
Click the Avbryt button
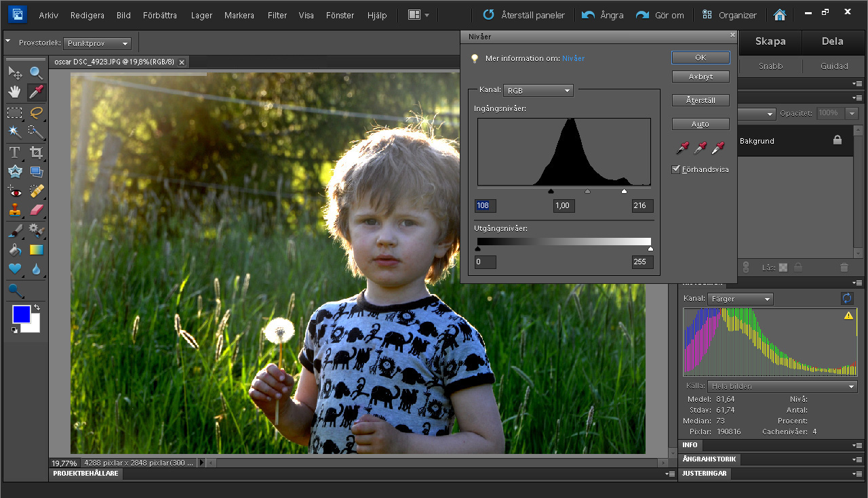(701, 77)
